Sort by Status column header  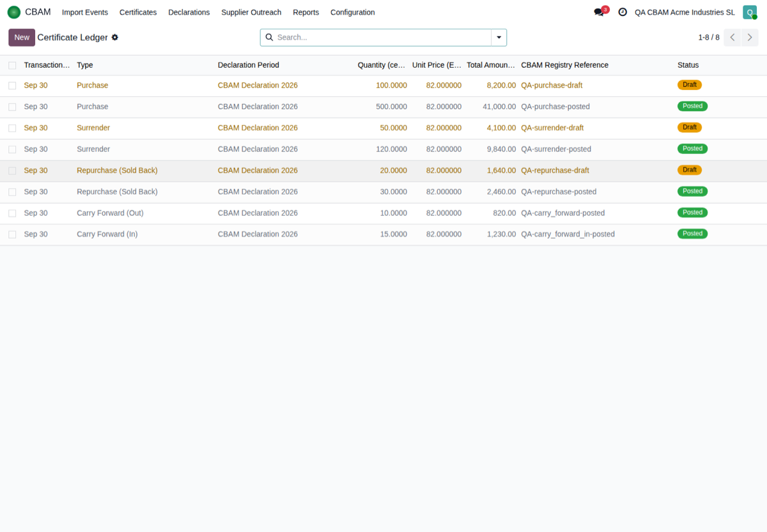[688, 65]
